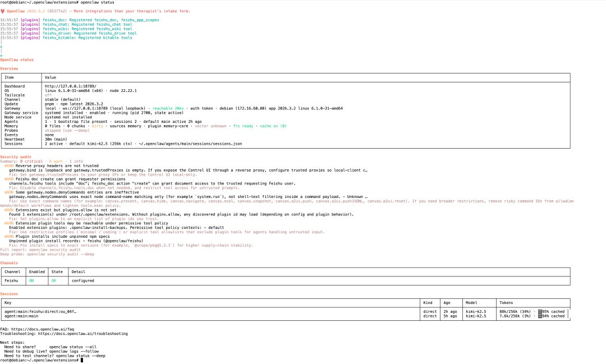606x364 pixels.
Task: Click the '7.6k/256k (3%)' tokens value
Action: [x=515, y=316]
